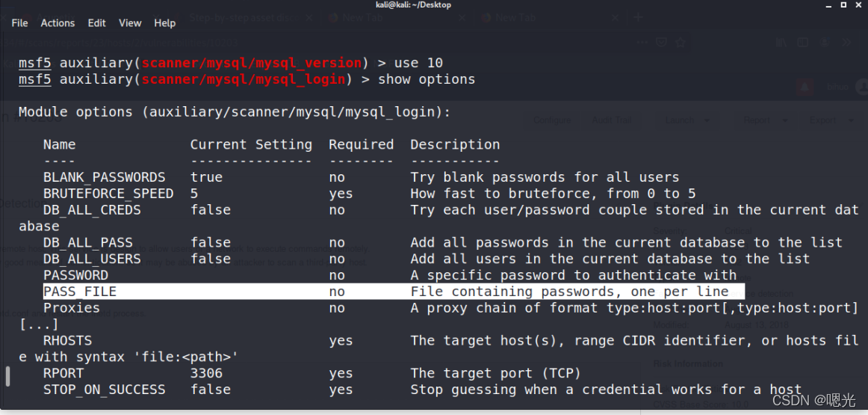Click 'false' value for DB_ALL_USERS
868x415 pixels.
pyautogui.click(x=211, y=259)
